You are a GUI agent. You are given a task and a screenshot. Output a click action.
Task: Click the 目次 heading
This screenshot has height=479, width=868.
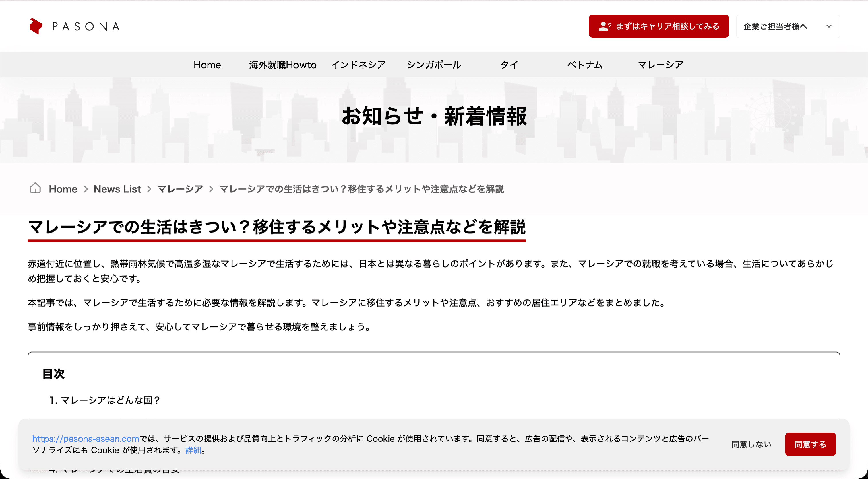coord(54,374)
